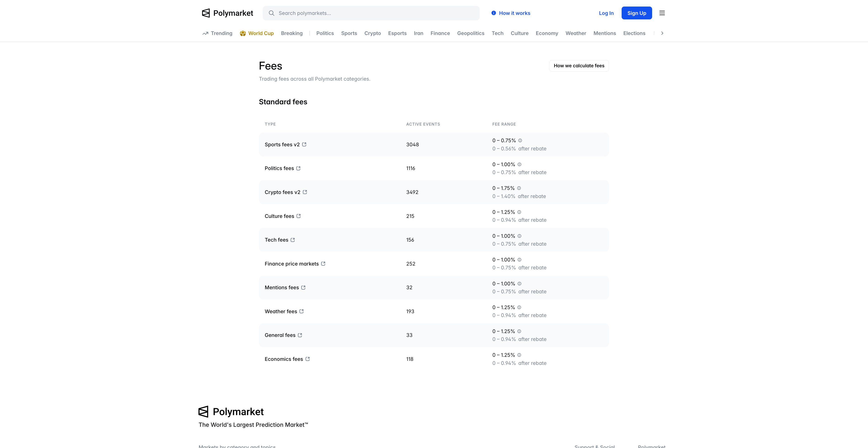Click info icon next to Culture 0 – 1.25% fee

(519, 212)
